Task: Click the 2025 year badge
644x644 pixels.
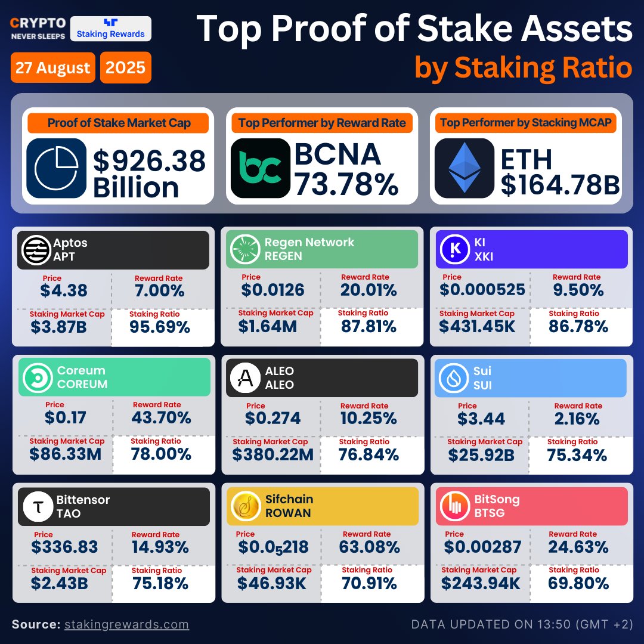Action: coord(125,67)
